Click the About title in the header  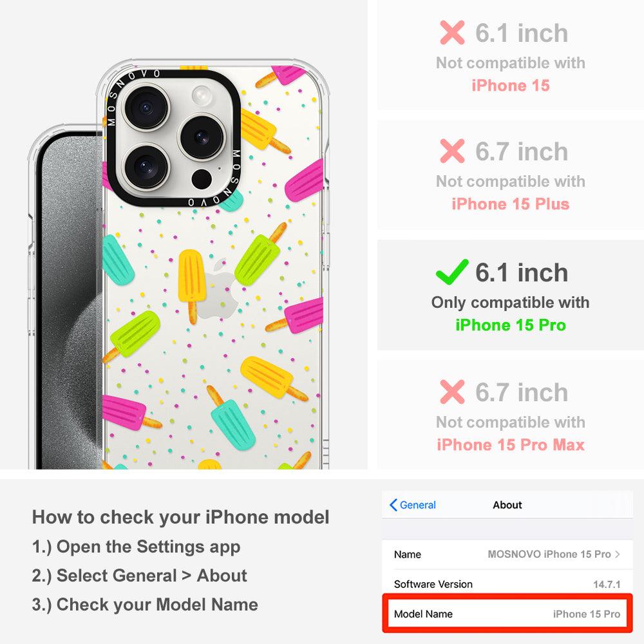(x=507, y=505)
